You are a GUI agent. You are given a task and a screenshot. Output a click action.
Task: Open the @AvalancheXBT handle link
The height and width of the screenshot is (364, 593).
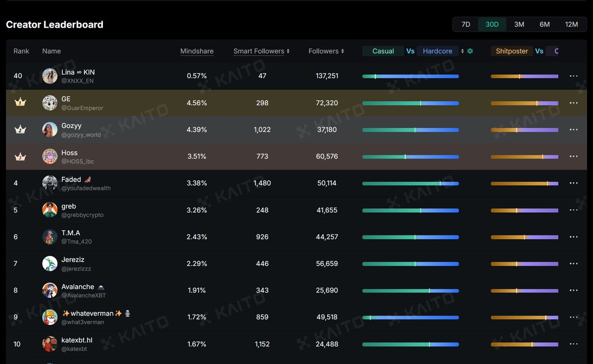84,295
